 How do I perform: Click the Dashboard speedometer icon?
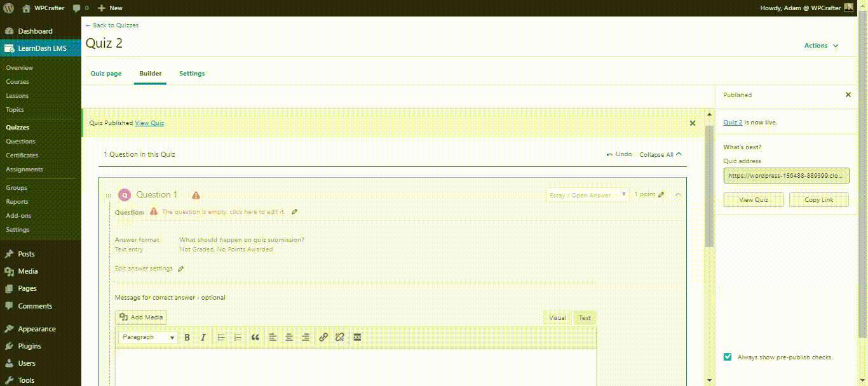[9, 31]
